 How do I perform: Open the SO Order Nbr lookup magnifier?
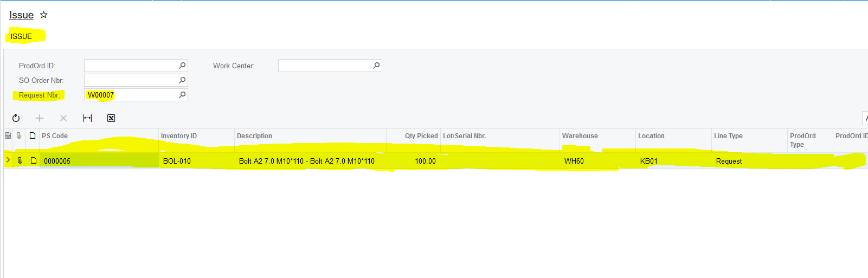pyautogui.click(x=182, y=80)
